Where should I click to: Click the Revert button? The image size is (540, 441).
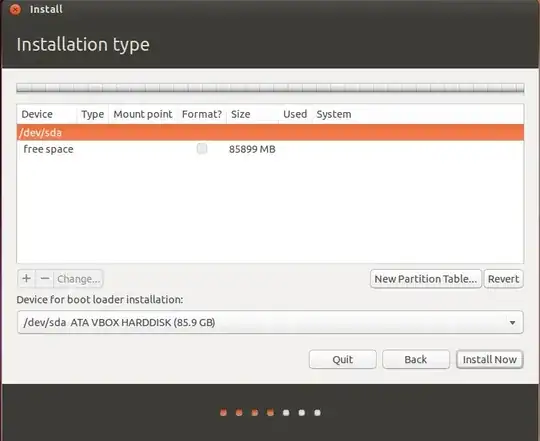click(x=503, y=279)
